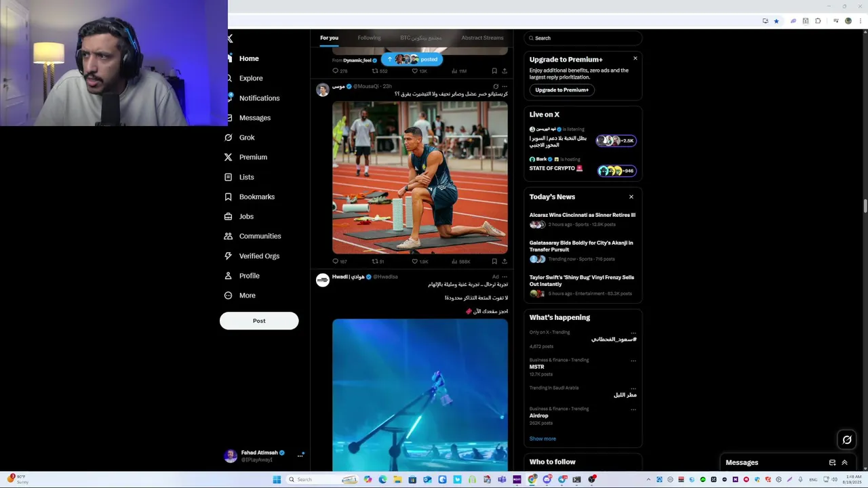Compose a new message in Messages drawer
868x488 pixels.
[832, 463]
